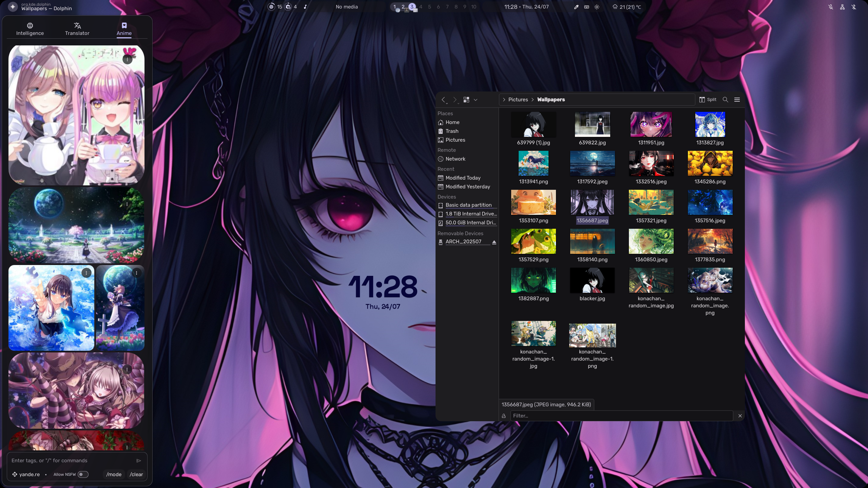Viewport: 868px width, 488px height.
Task: Click the 1377835.png filename label
Action: (710, 260)
